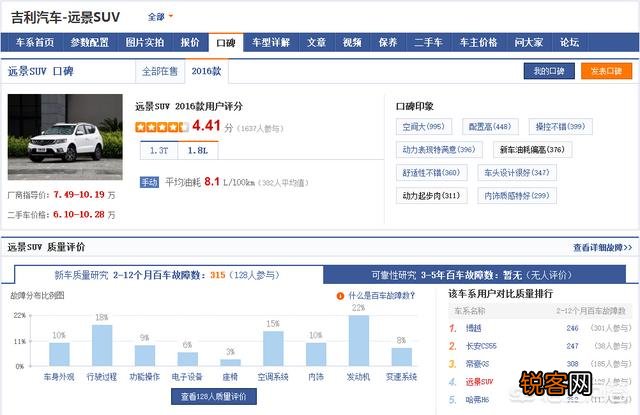Open the white SUV car photo

pyautogui.click(x=65, y=137)
